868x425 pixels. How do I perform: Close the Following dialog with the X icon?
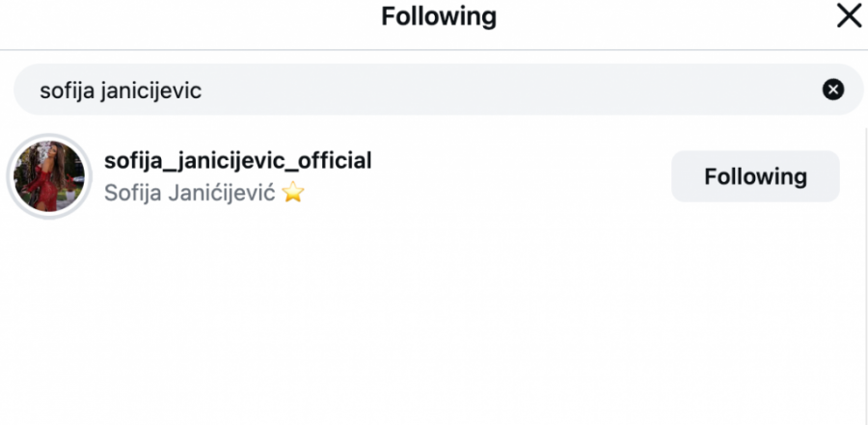click(x=849, y=16)
